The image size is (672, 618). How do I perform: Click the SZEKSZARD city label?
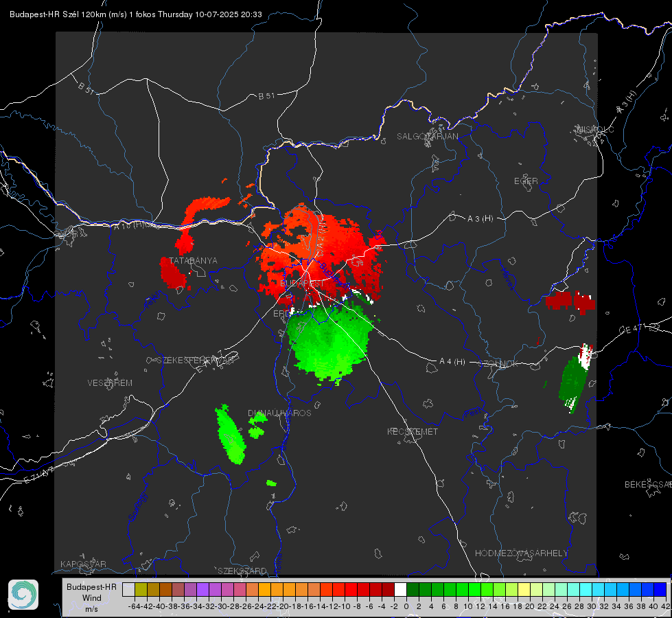pyautogui.click(x=242, y=571)
